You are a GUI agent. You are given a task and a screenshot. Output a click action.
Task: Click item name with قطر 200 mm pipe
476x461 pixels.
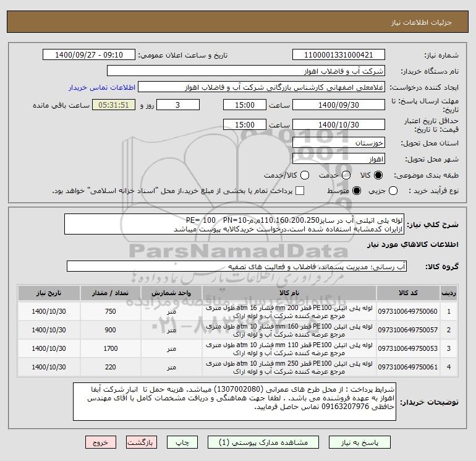point(289,312)
